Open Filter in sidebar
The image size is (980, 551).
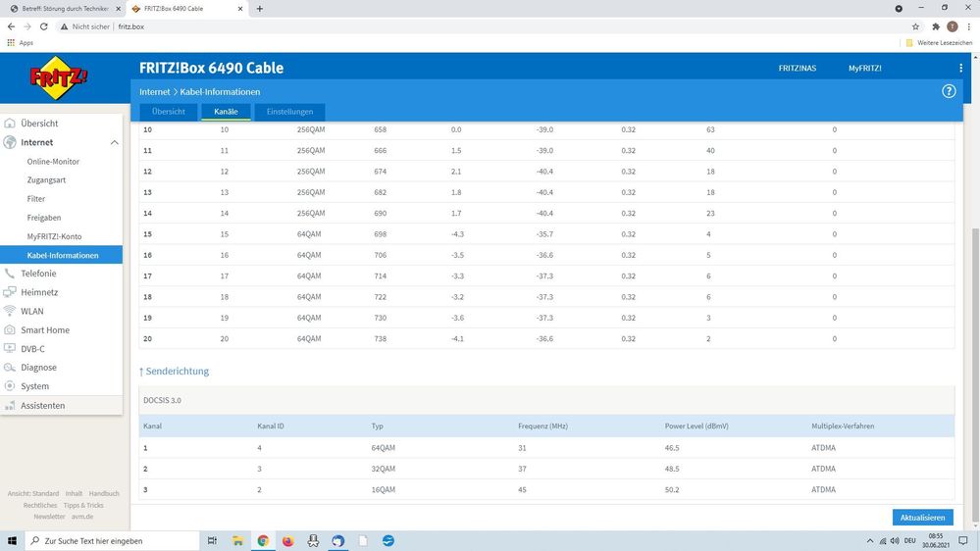click(x=35, y=199)
